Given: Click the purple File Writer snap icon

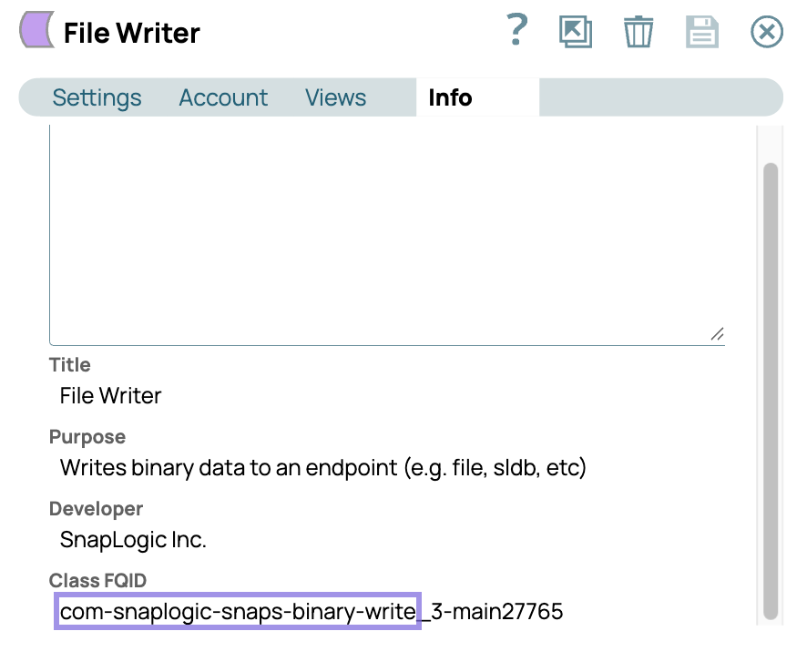Looking at the screenshot, I should (36, 31).
